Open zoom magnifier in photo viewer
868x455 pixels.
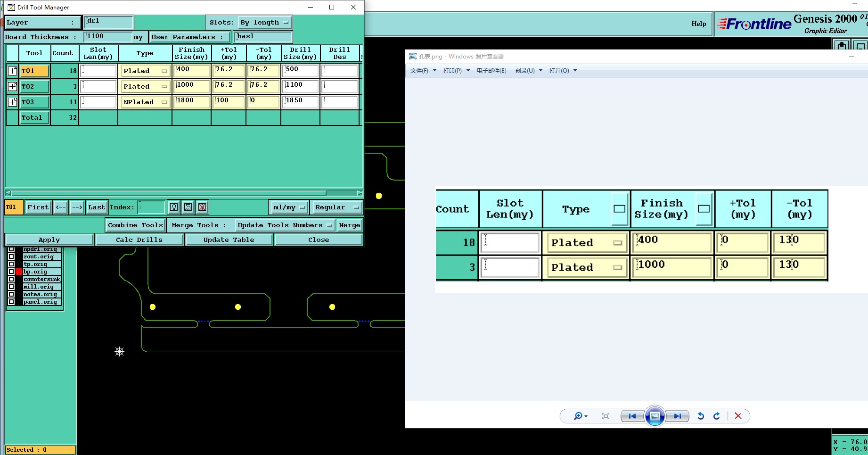(580, 416)
